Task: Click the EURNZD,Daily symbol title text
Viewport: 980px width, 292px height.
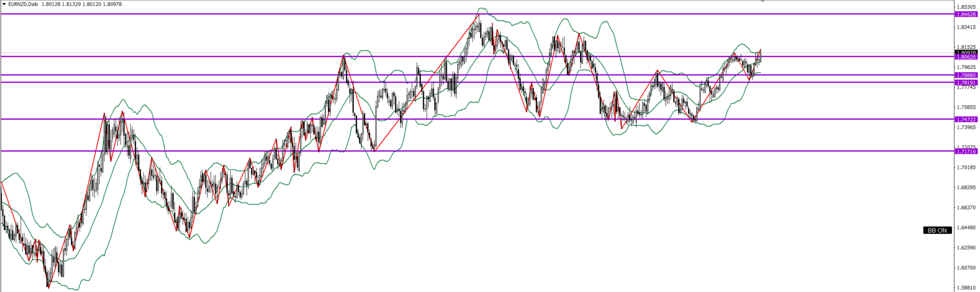Action: tap(23, 4)
